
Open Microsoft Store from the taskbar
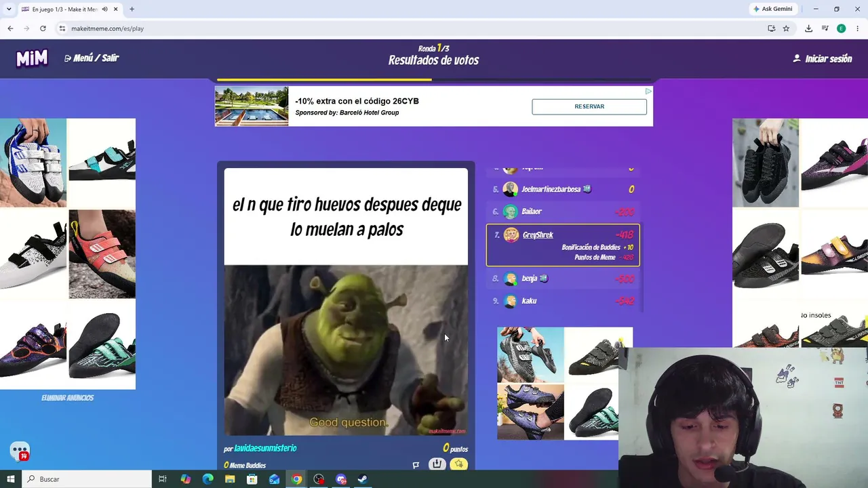[x=252, y=479]
